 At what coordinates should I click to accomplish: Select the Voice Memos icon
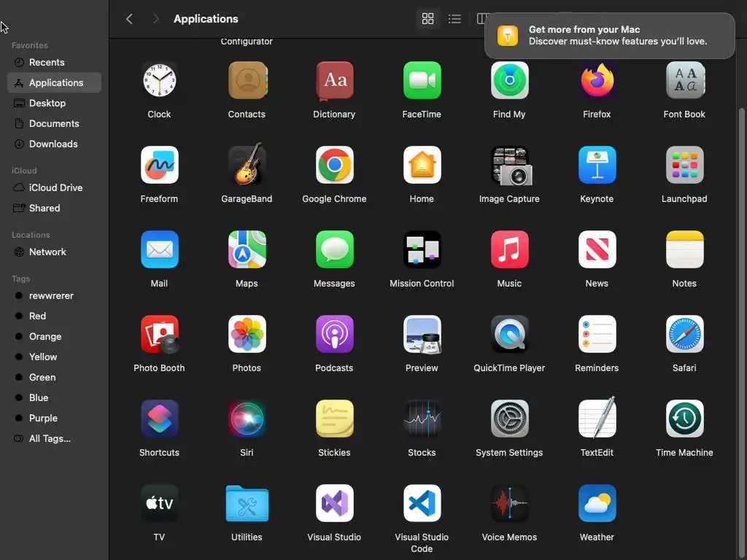509,503
